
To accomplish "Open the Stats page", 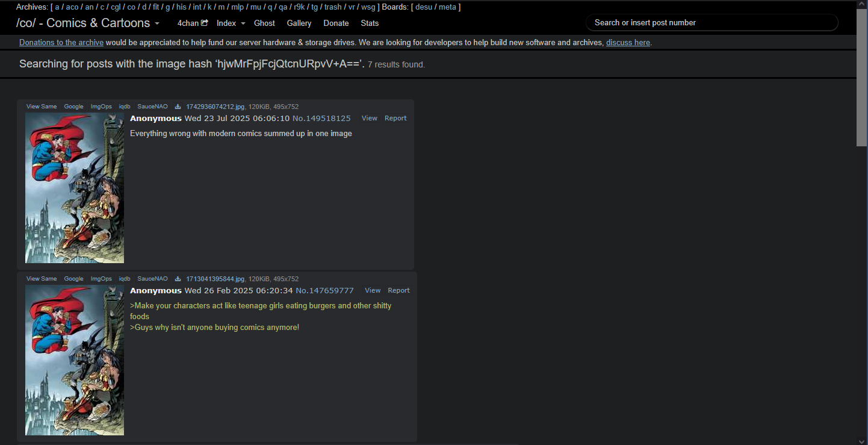I will [370, 23].
